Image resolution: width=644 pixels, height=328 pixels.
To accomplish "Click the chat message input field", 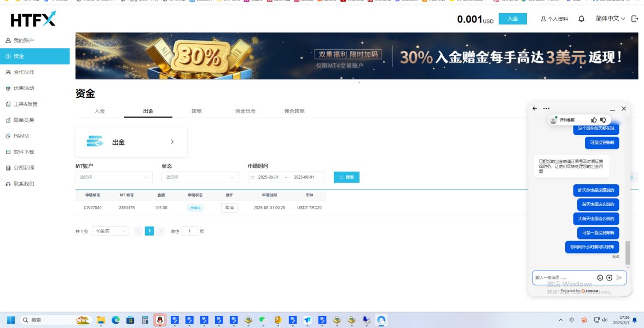I will pyautogui.click(x=564, y=278).
